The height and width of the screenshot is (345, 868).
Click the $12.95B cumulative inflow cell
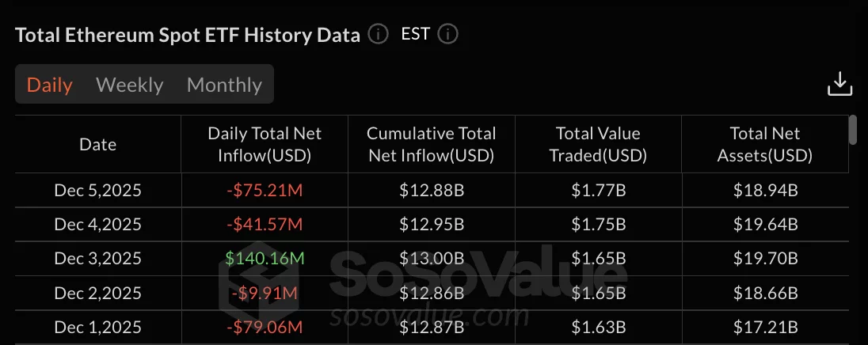[431, 225]
